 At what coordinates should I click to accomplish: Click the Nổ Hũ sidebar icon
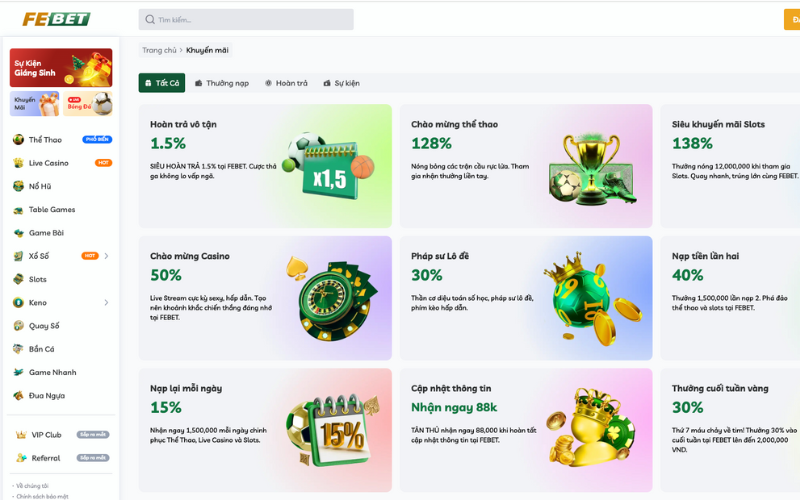pos(18,186)
